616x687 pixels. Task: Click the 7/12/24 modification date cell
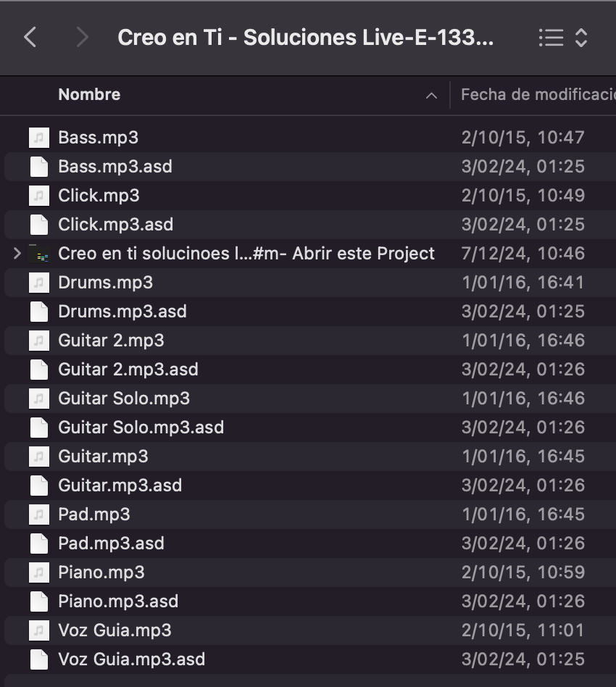click(523, 253)
